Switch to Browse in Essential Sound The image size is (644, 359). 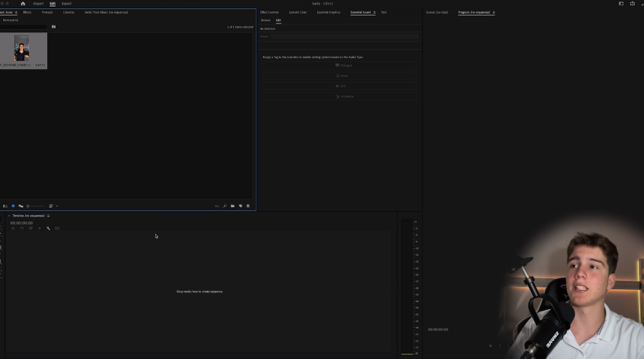coord(265,20)
